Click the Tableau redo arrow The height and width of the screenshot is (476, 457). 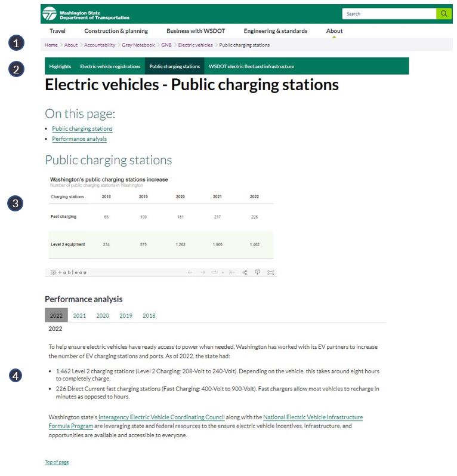pyautogui.click(x=203, y=272)
